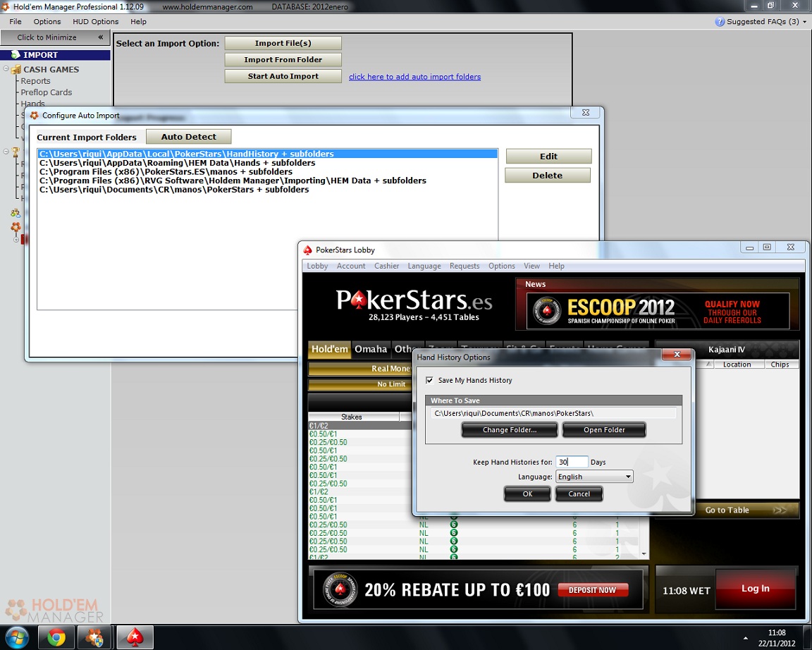
Task: Select Preflop Cards under Cash Games
Action: tap(46, 92)
